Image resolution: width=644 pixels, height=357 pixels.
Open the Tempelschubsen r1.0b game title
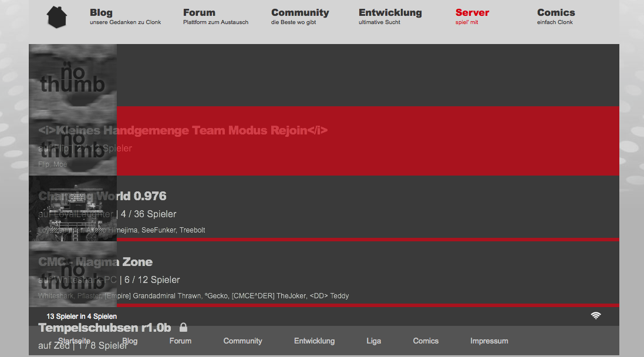coord(104,328)
